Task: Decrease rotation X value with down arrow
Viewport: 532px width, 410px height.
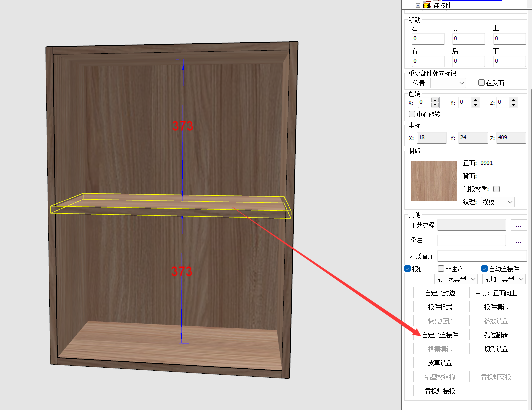Action: click(435, 105)
